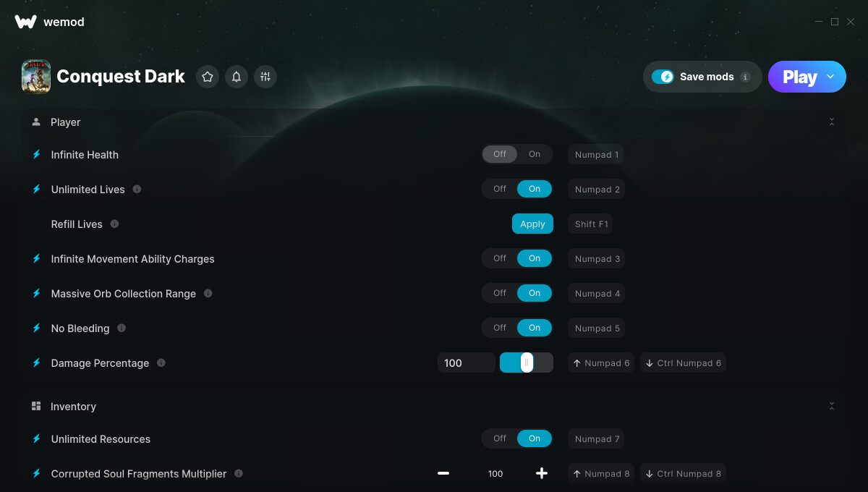Screen dimensions: 868x492
Task: Click the minus icon for Corrupted Soul Fragments
Action: pyautogui.click(x=443, y=473)
